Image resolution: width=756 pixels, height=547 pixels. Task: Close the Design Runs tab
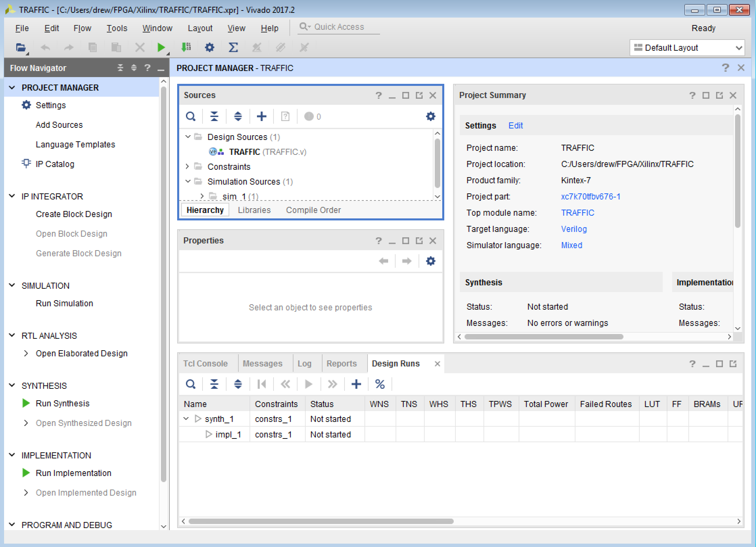pyautogui.click(x=437, y=364)
